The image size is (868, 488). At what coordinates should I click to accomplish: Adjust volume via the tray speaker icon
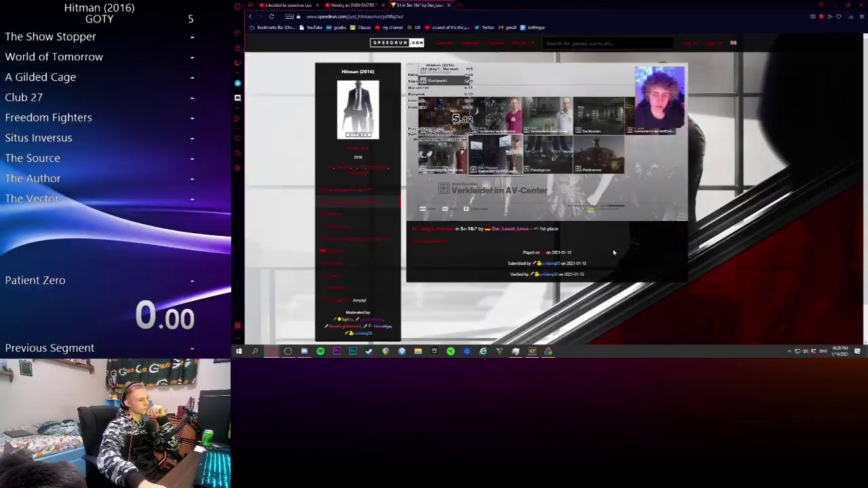pyautogui.click(x=804, y=351)
